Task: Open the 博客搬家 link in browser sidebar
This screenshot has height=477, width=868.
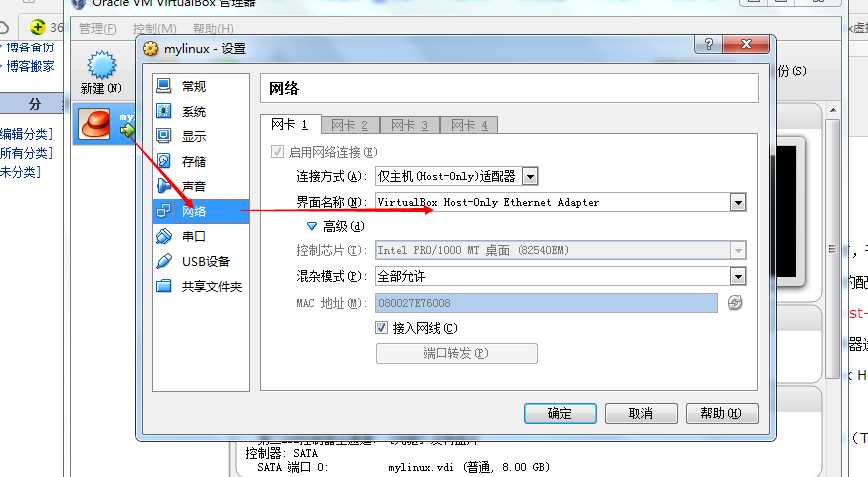Action: (x=30, y=66)
